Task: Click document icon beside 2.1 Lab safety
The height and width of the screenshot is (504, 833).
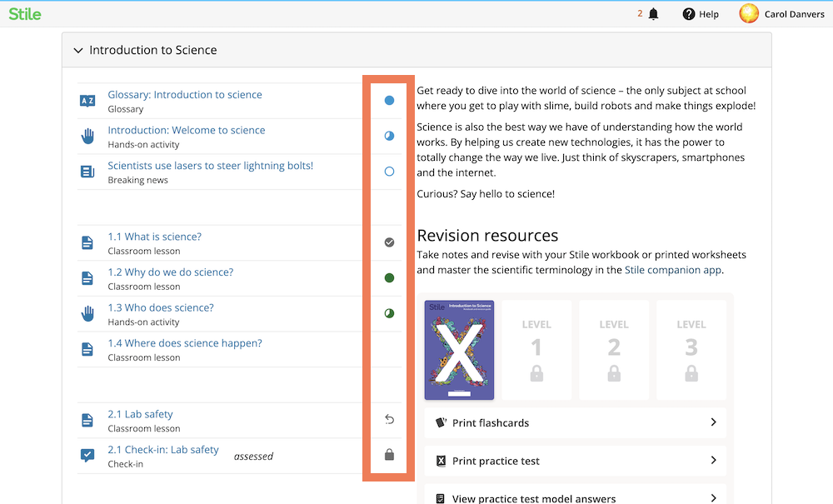Action: coord(87,420)
